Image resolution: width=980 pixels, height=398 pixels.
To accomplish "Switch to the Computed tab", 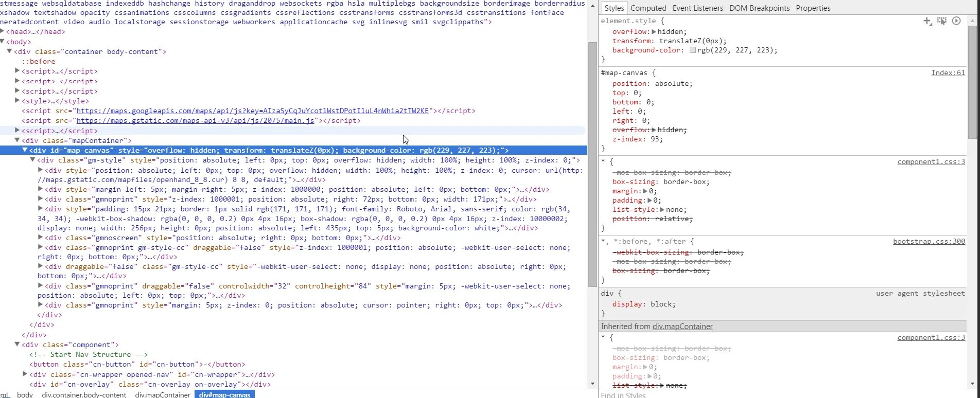I will coord(648,8).
